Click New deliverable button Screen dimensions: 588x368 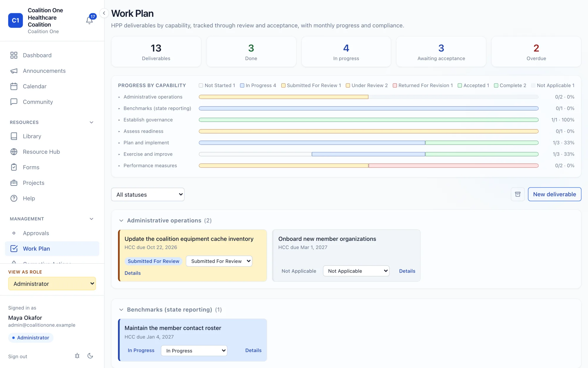pos(554,194)
